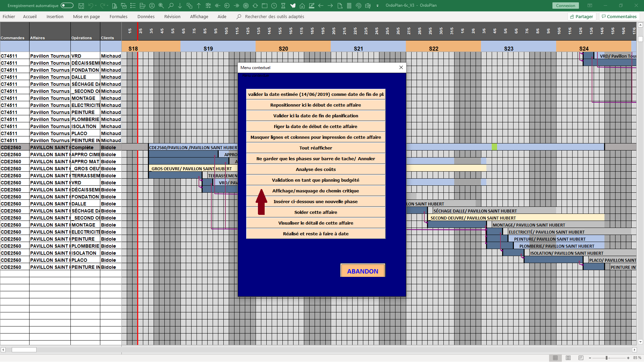Click the Connexion button
This screenshot has width=644, height=362.
tap(566, 5)
